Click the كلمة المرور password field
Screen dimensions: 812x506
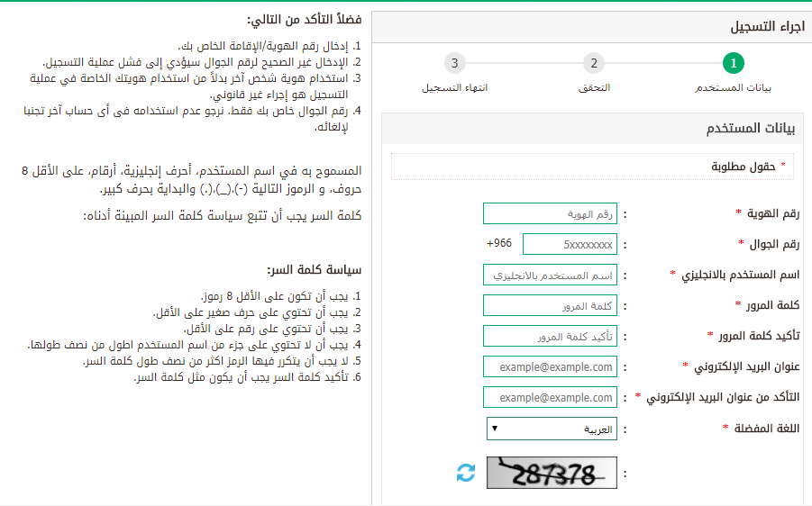[550, 306]
